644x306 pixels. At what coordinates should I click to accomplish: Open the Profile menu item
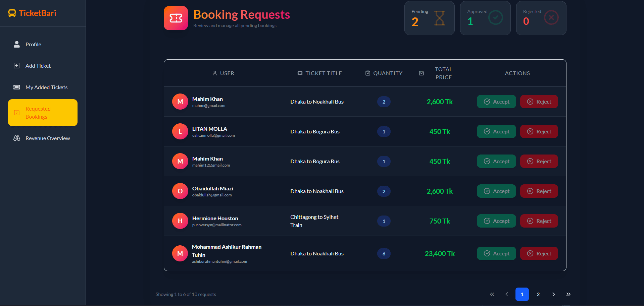[x=43, y=44]
